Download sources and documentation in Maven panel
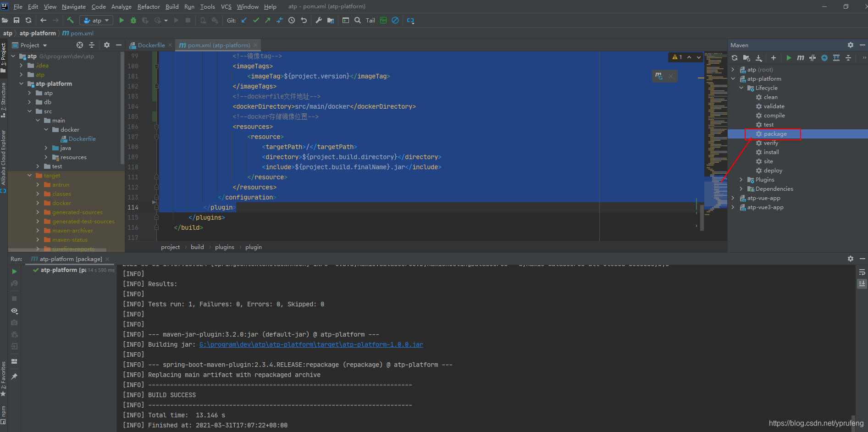This screenshot has height=432, width=868. (759, 58)
